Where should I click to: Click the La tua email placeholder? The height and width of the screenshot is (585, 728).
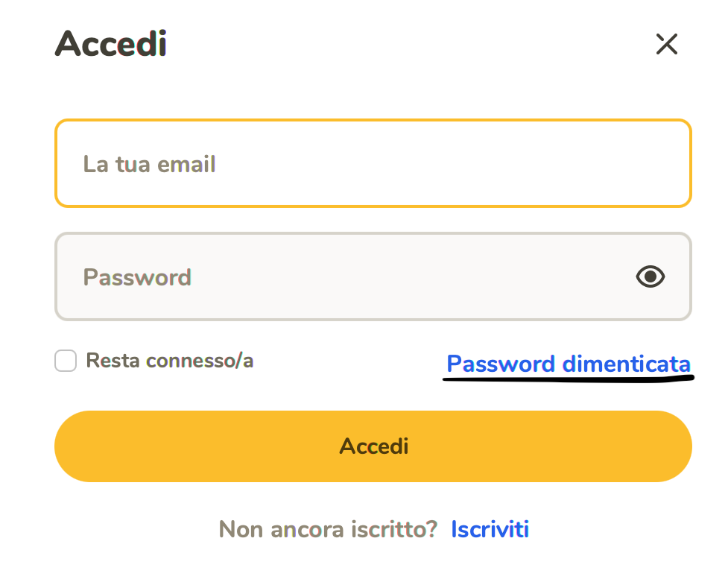149,164
